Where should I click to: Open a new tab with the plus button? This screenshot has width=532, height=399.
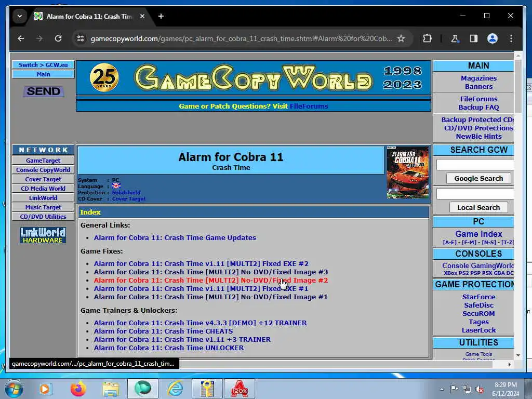(x=161, y=16)
